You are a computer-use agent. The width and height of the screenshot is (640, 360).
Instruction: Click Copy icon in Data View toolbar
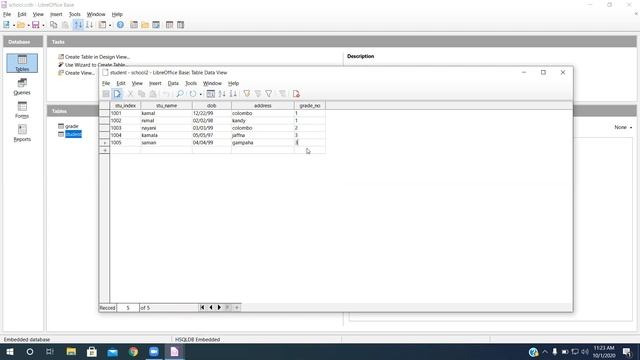142,94
